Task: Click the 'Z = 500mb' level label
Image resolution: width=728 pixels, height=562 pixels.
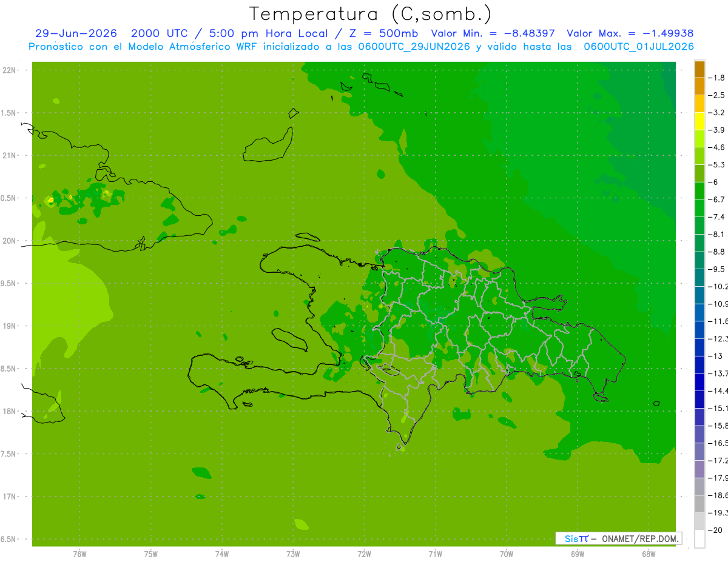Action: click(385, 33)
